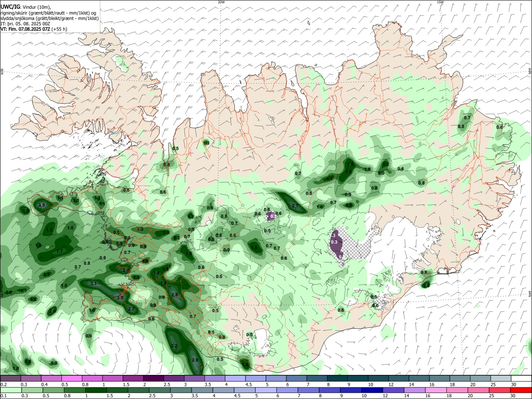The height and width of the screenshot is (399, 532).
Task: Select the bright pink 0.5 mm snow swatch
Action: 71,379
